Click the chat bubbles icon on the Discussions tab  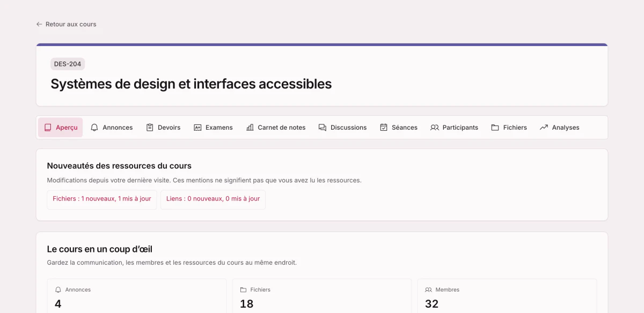pos(323,128)
